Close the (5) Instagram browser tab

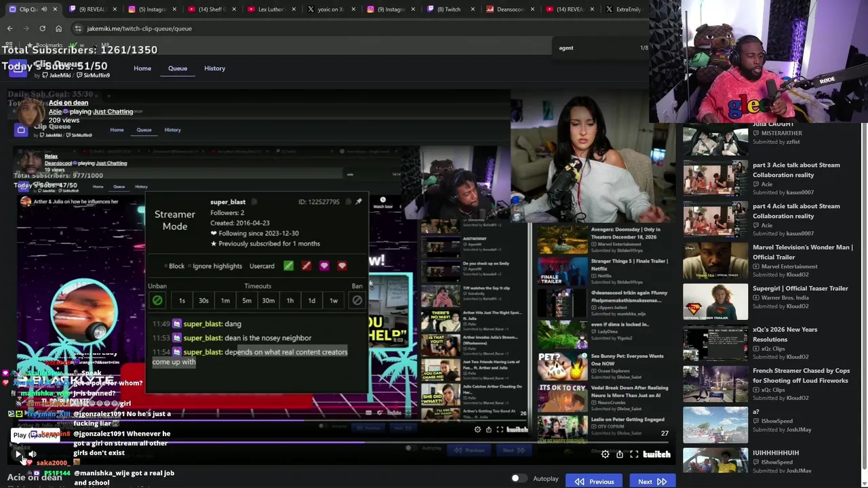tap(174, 9)
